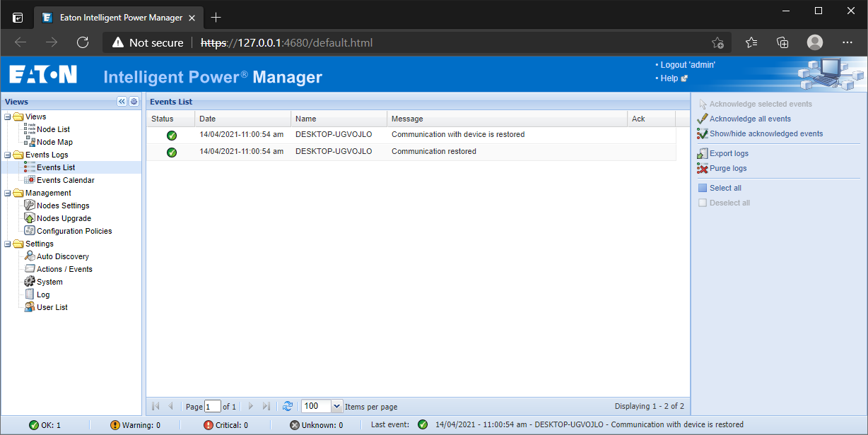Open the Items per page dropdown
This screenshot has width=868, height=435.
pyautogui.click(x=336, y=406)
